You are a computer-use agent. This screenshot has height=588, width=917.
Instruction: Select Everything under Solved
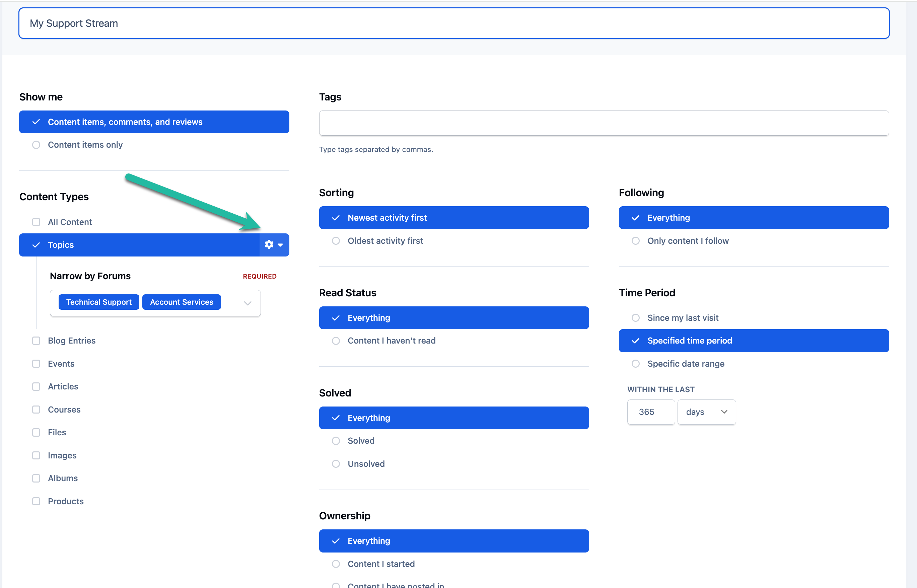(x=454, y=418)
